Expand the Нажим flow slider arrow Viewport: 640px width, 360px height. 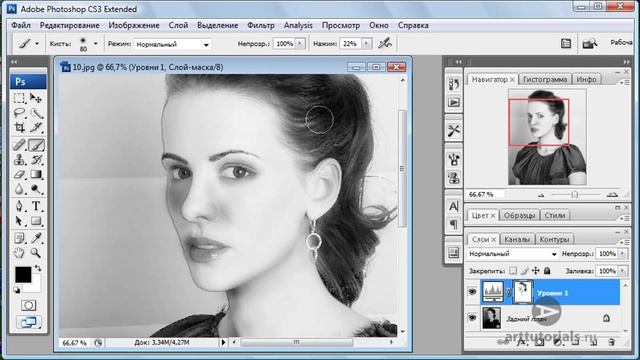pos(366,43)
